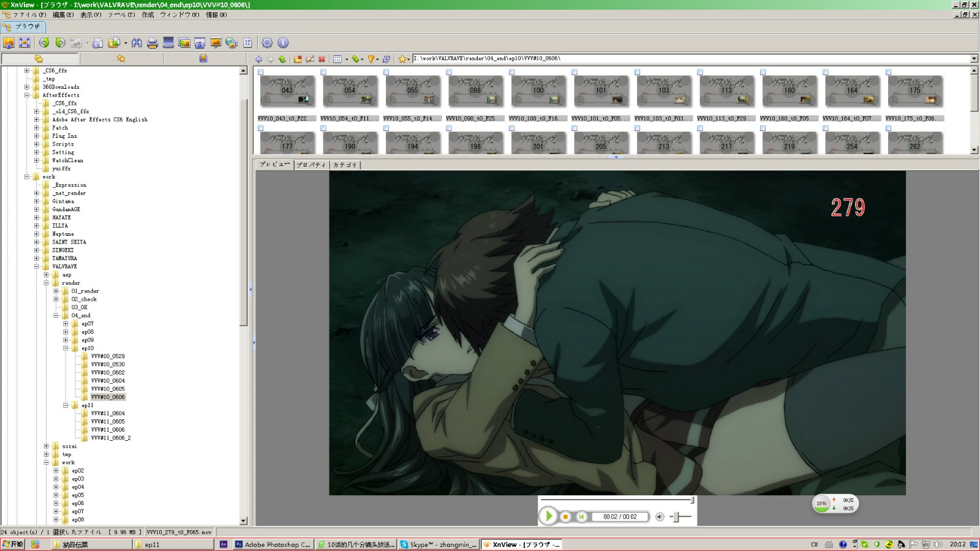Rotate image counter-clockwise via toolbar
The width and height of the screenshot is (980, 551).
(x=44, y=43)
